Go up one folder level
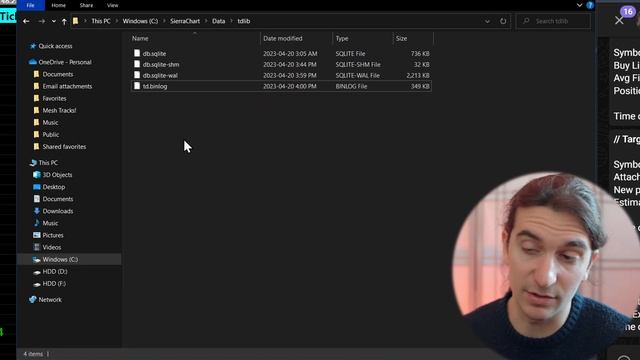 [64, 21]
